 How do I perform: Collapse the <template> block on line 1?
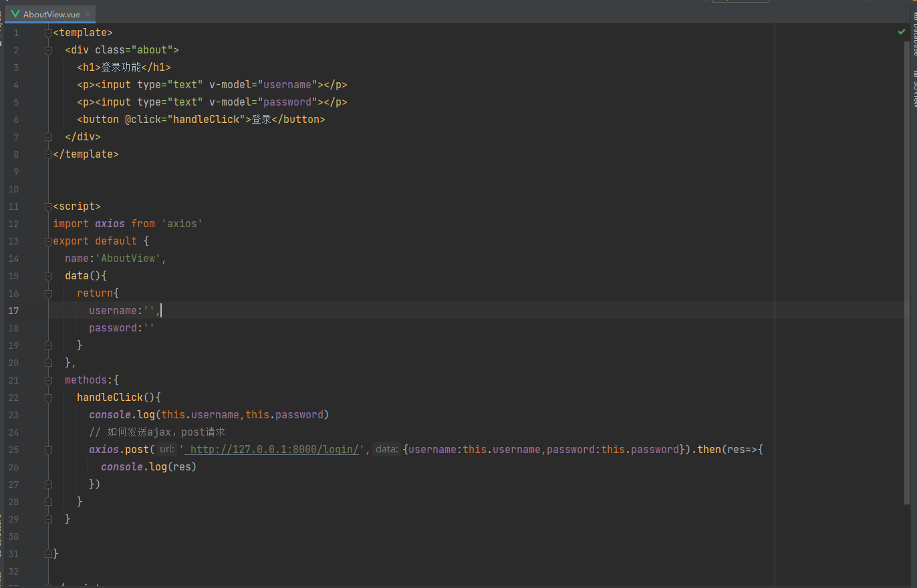click(x=48, y=33)
